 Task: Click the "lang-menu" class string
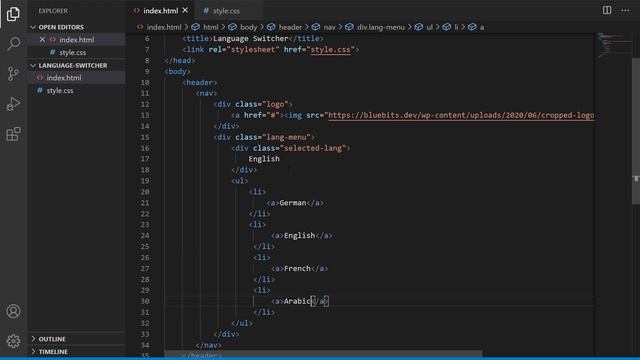point(286,137)
